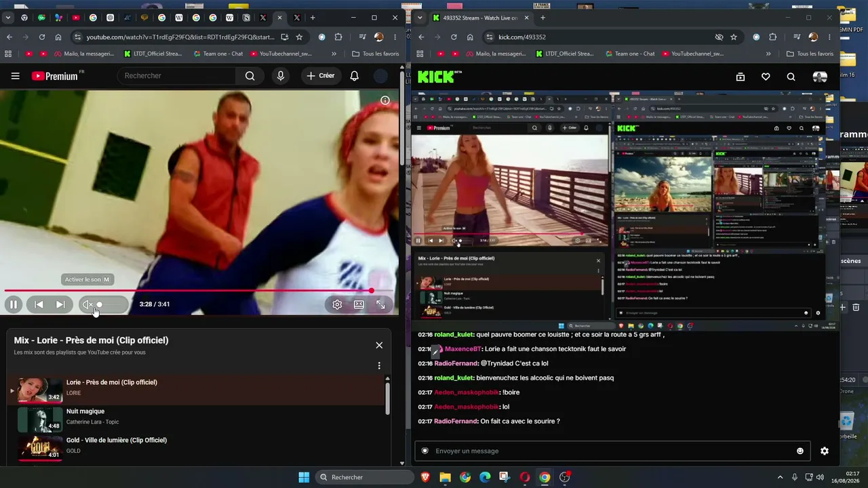Open Kick following heart icon
The width and height of the screenshot is (868, 488).
coord(766,77)
